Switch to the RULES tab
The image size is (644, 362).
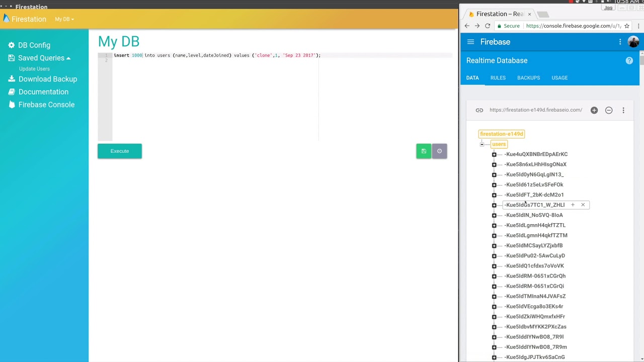pos(498,78)
